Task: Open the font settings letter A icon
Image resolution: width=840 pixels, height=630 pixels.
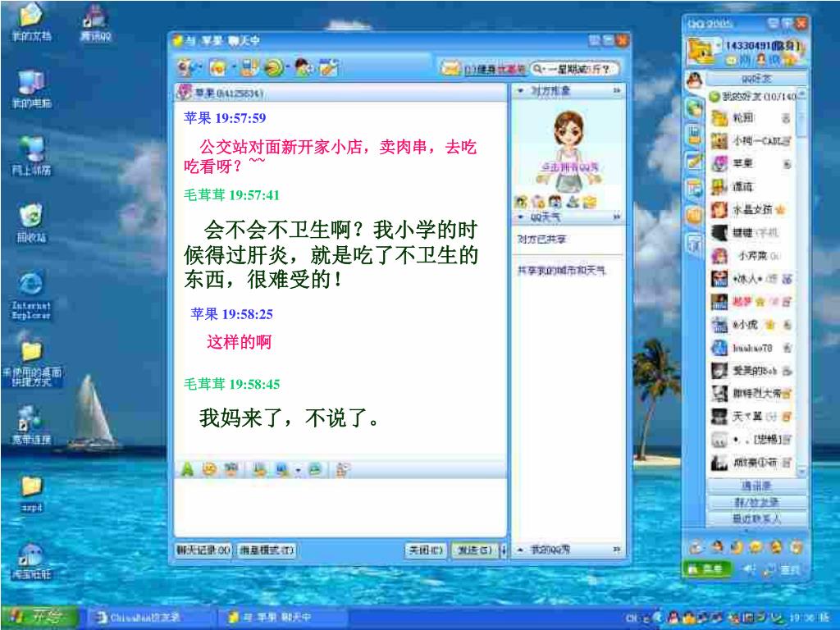Action: 187,470
